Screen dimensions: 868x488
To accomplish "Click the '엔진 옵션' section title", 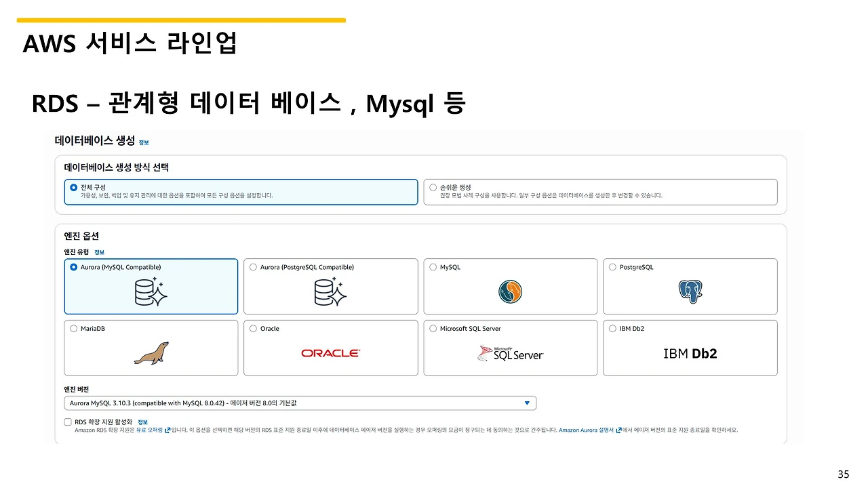I will [81, 236].
